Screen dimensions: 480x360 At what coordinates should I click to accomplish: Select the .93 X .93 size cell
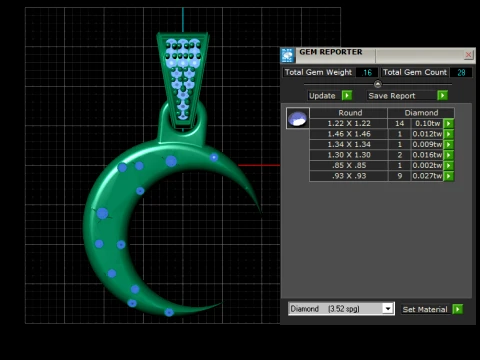click(x=349, y=176)
